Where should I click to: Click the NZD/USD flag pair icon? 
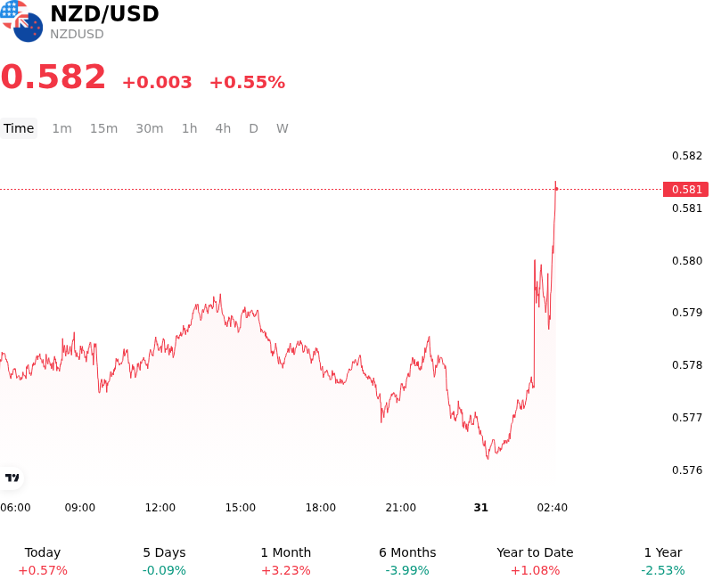coord(21,20)
